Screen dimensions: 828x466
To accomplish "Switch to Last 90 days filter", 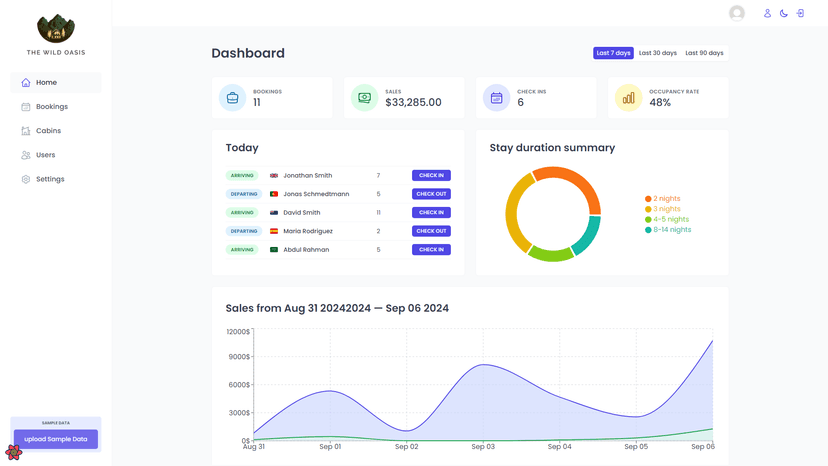I will [704, 53].
